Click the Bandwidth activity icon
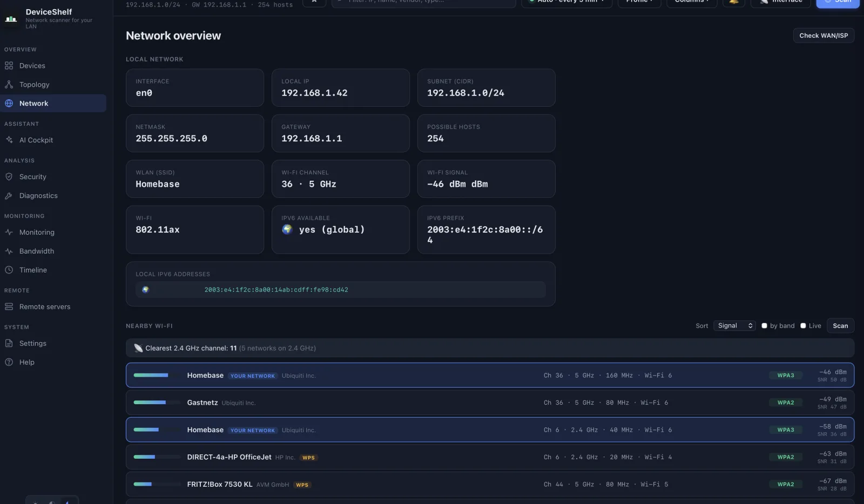 point(9,251)
